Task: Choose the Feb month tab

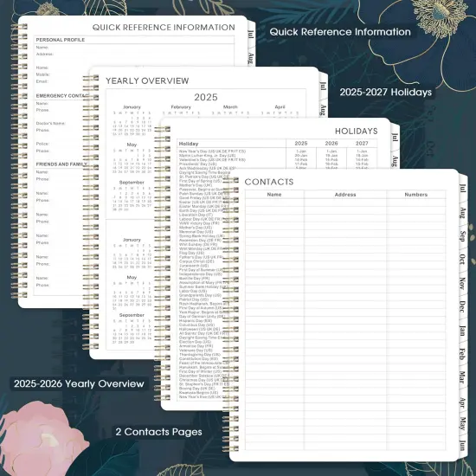Action: (x=462, y=354)
